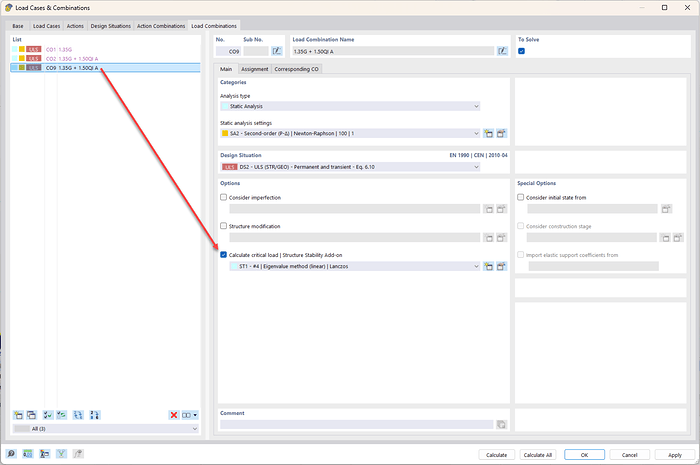Switch to the Actions tab
This screenshot has width=700, height=465.
click(x=75, y=26)
